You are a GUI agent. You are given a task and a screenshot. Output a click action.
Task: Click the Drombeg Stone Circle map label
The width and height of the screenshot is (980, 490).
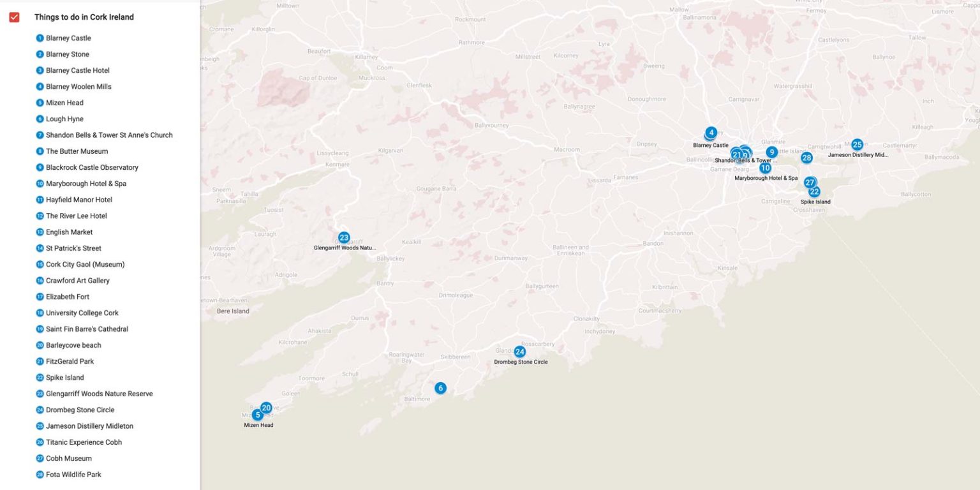521,362
